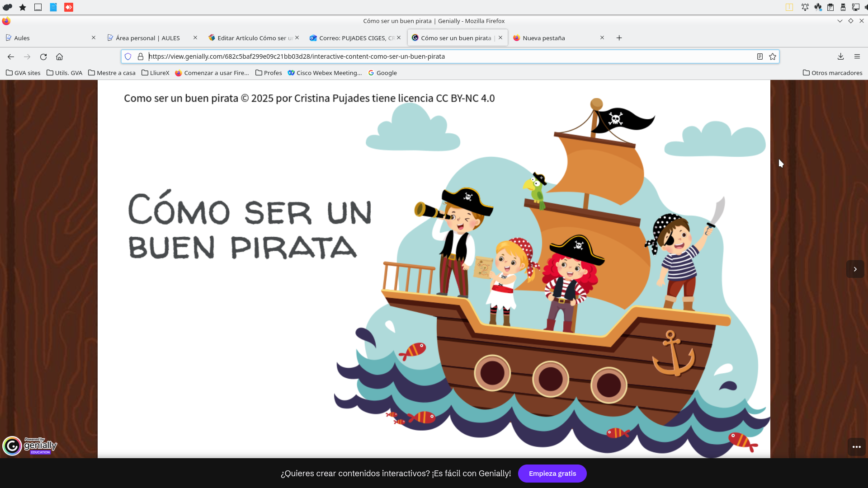Select the red arrows icon in the top panel
The height and width of the screenshot is (488, 868).
pos(69,7)
